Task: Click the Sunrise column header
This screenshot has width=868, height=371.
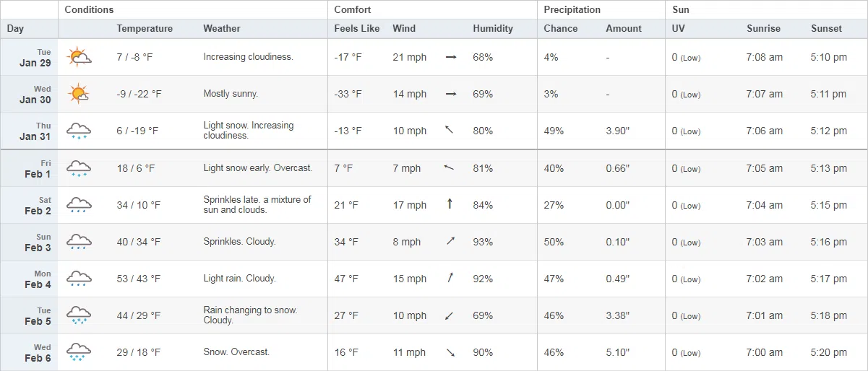Action: click(763, 29)
